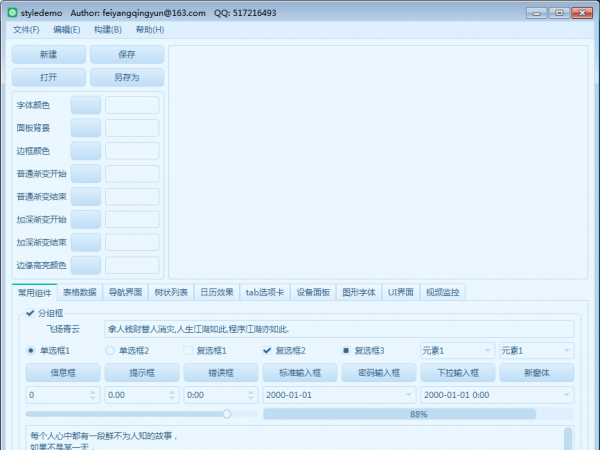This screenshot has width=600, height=450.
Task: Uncheck checkbox 复选框2
Action: [267, 351]
